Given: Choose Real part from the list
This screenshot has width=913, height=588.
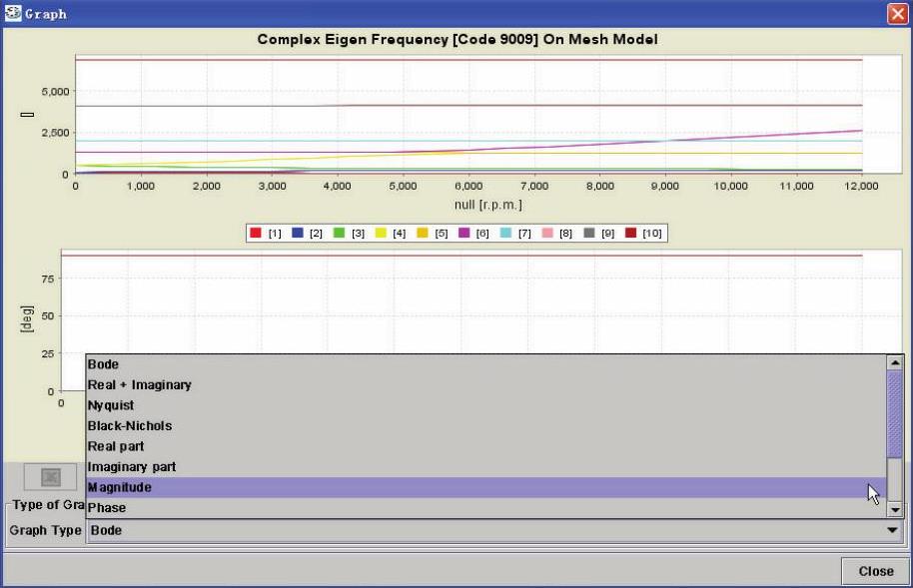Looking at the screenshot, I should tap(116, 446).
